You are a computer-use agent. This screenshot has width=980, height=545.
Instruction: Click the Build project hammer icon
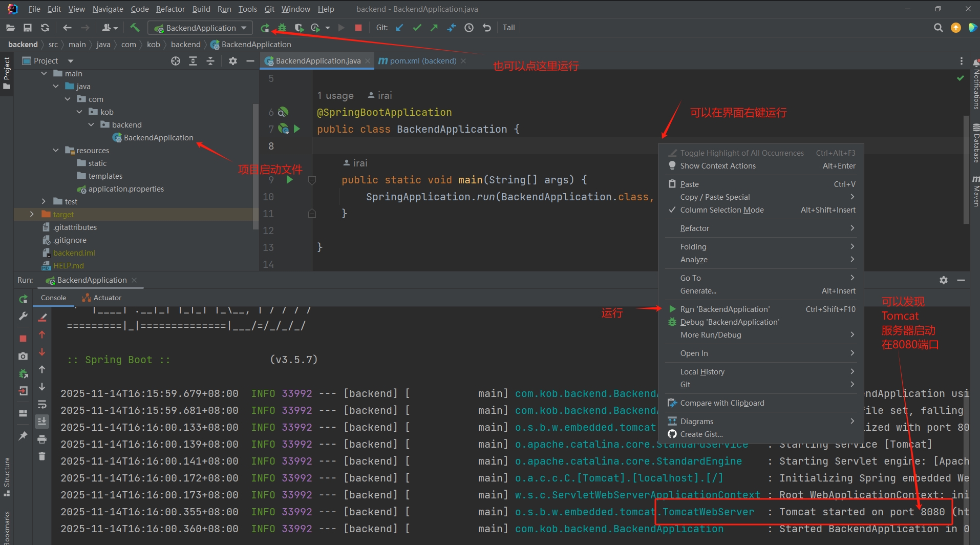(135, 28)
